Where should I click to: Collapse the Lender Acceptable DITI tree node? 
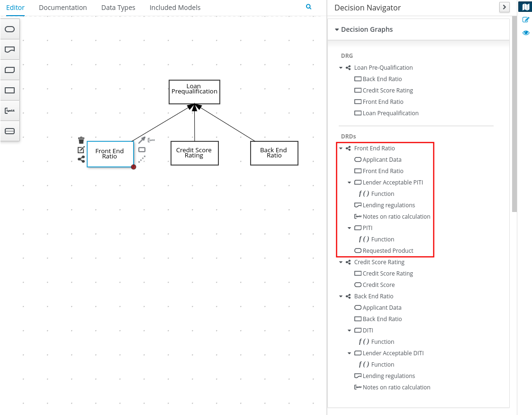[x=349, y=353]
